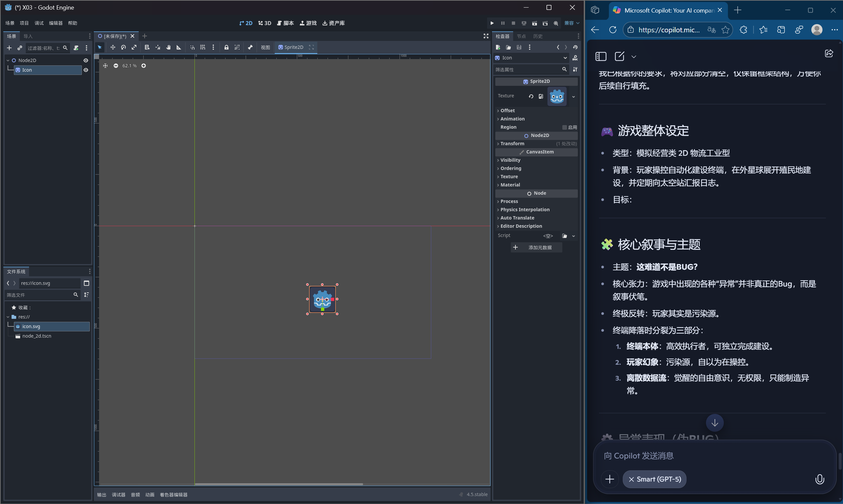843x504 pixels.
Task: Enable smart snapping with the magnet icon
Action: tap(193, 47)
